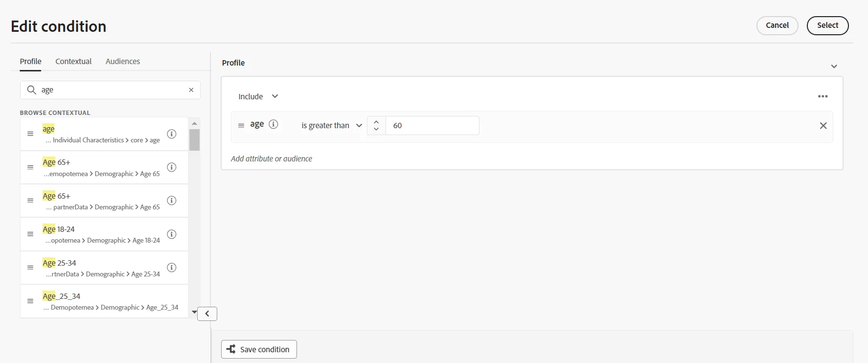Click the info icon for the core age attribute

click(172, 134)
